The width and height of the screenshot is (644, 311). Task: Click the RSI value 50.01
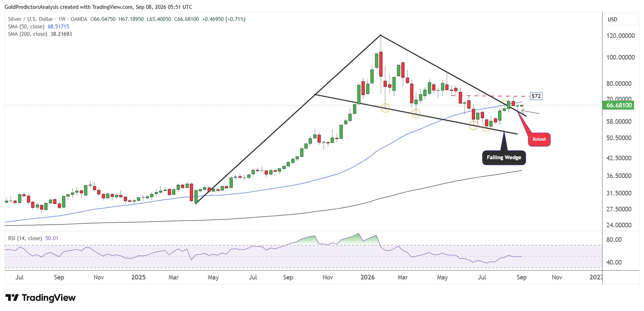pyautogui.click(x=52, y=238)
